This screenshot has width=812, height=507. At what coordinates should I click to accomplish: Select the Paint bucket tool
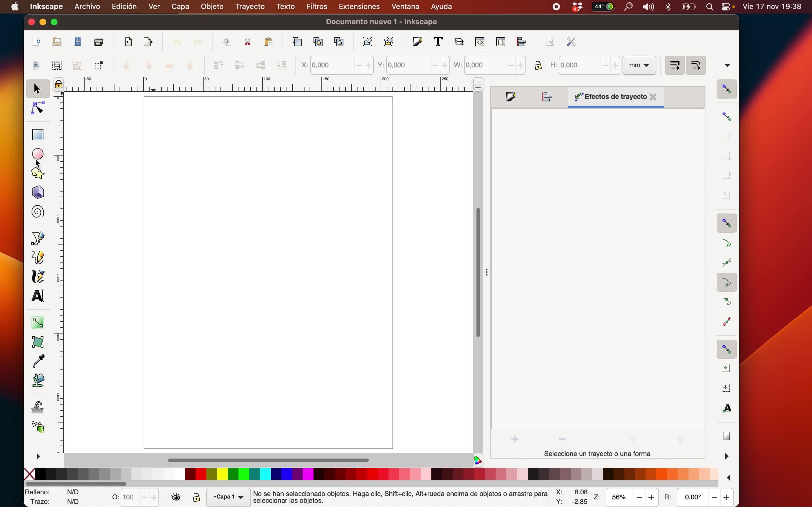(x=37, y=381)
